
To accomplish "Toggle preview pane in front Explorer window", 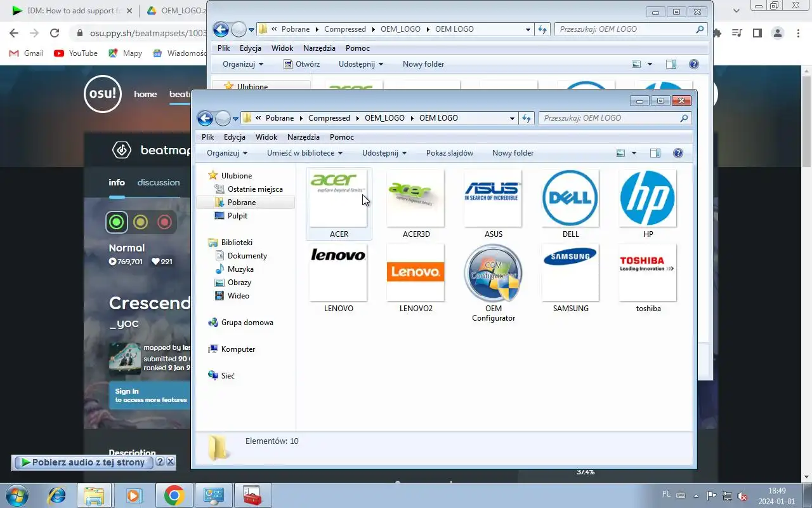I will 655,153.
